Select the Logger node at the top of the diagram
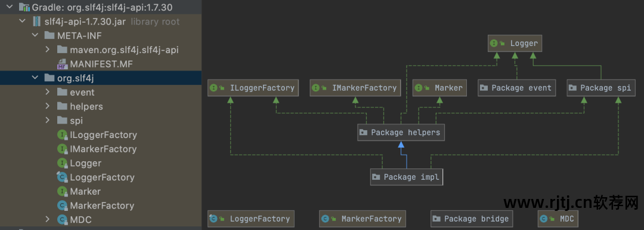644x230 pixels. [x=515, y=43]
